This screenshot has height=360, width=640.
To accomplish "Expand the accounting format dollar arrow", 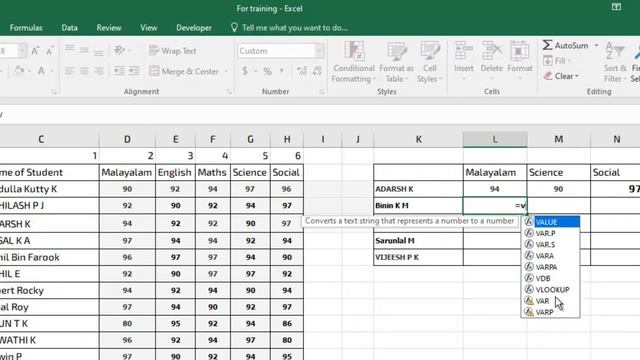I will (255, 71).
